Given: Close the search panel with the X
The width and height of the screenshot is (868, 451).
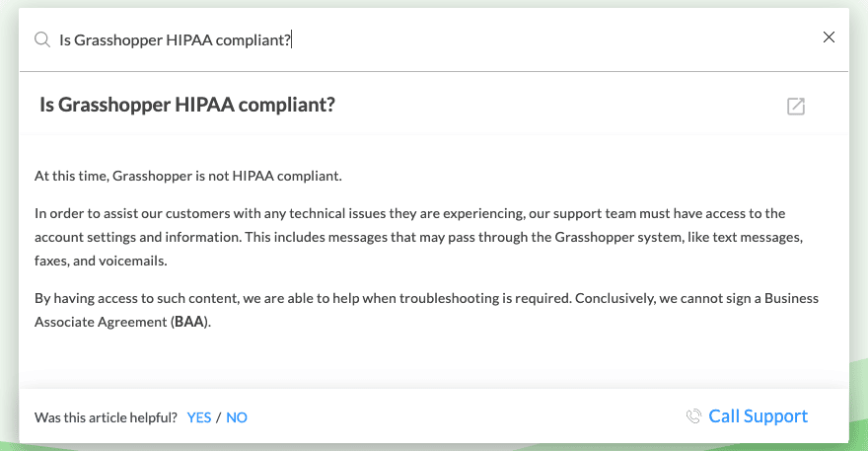Looking at the screenshot, I should tap(829, 38).
